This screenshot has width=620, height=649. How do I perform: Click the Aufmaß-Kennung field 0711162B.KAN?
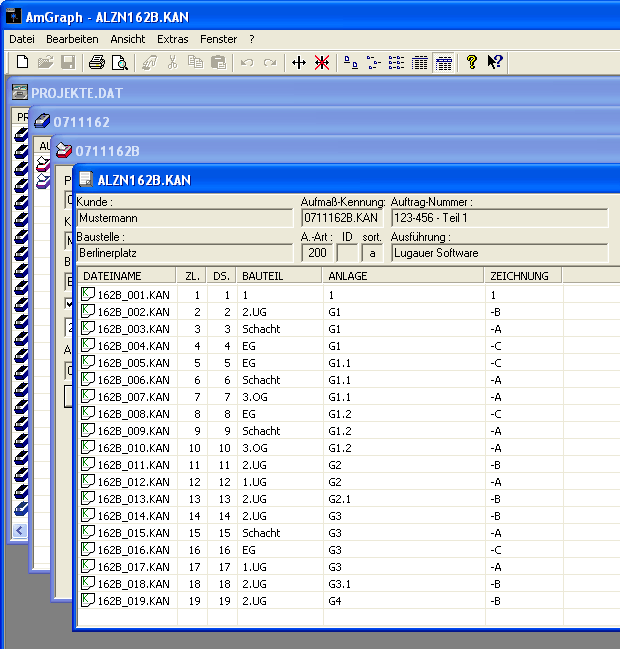tap(342, 218)
